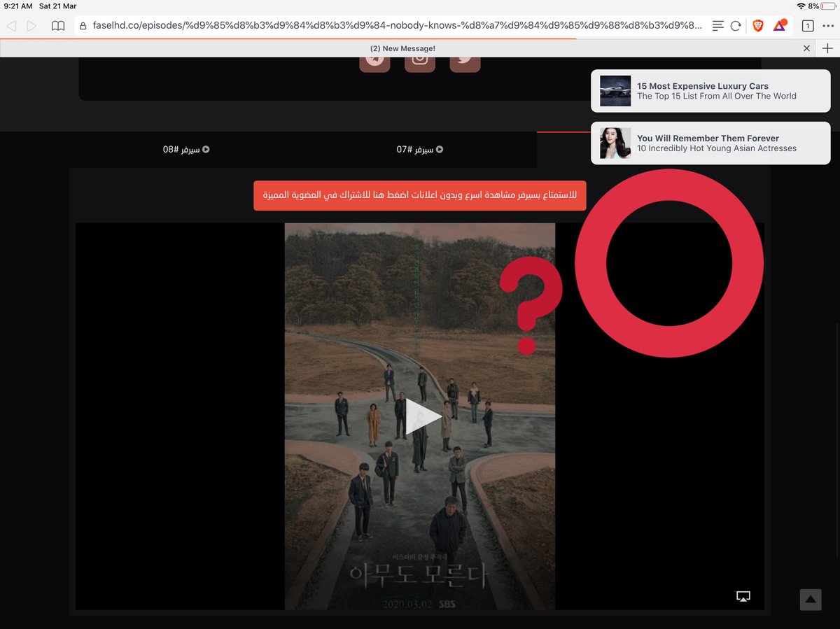Go forward with the forward arrow
840x629 pixels.
point(31,26)
